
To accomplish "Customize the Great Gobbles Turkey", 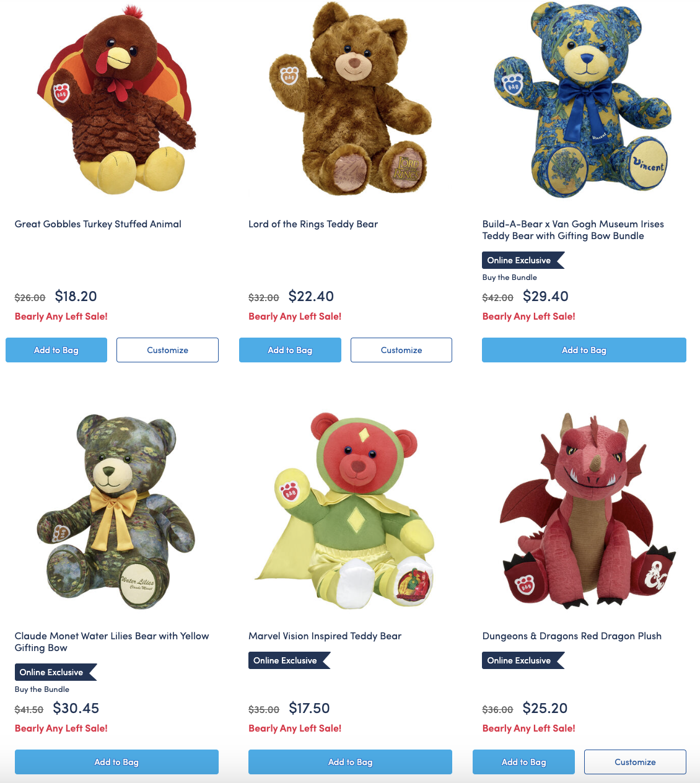I will 167,350.
